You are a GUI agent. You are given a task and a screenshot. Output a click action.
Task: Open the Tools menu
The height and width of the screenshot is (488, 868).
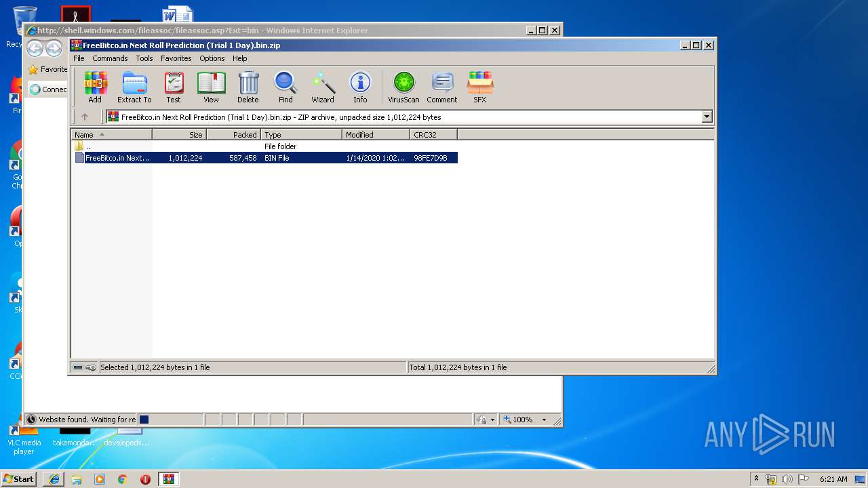144,58
